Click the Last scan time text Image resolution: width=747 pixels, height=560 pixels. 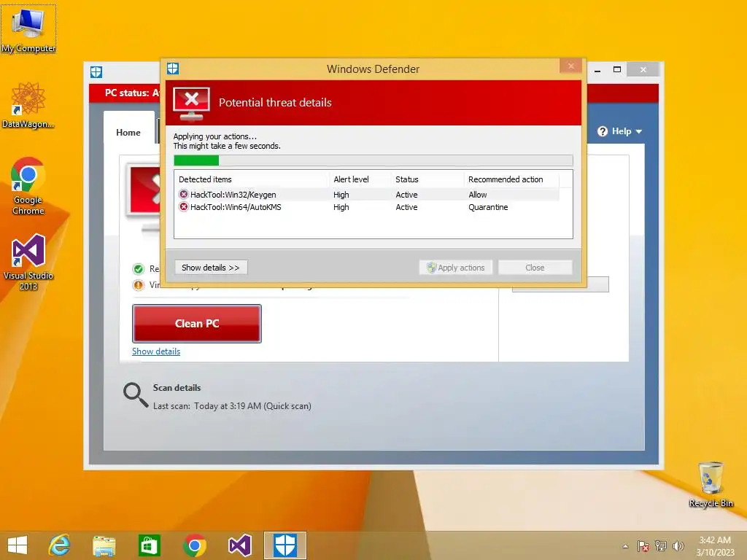(x=232, y=405)
